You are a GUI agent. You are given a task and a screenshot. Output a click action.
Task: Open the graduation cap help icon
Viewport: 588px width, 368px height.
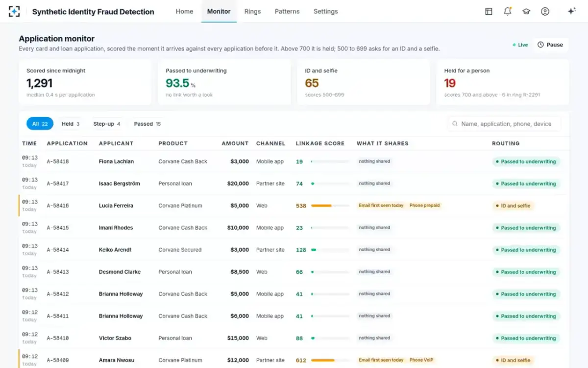pos(526,11)
